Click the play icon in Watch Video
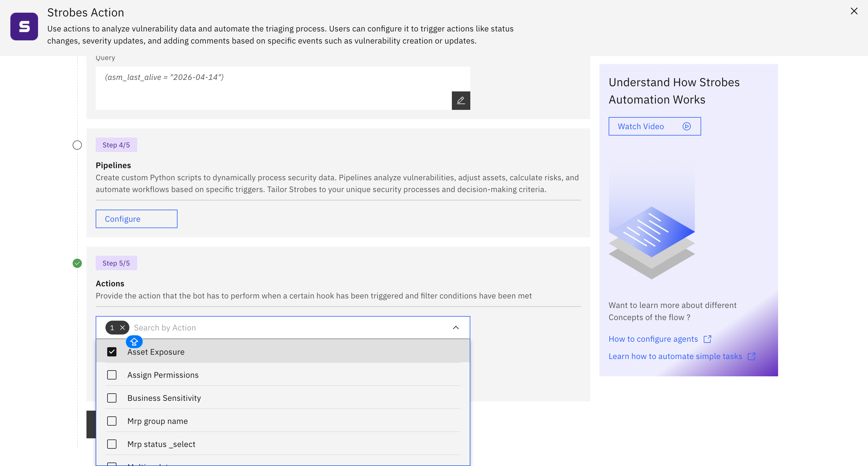Viewport: 868px width, 466px height. [x=686, y=126]
